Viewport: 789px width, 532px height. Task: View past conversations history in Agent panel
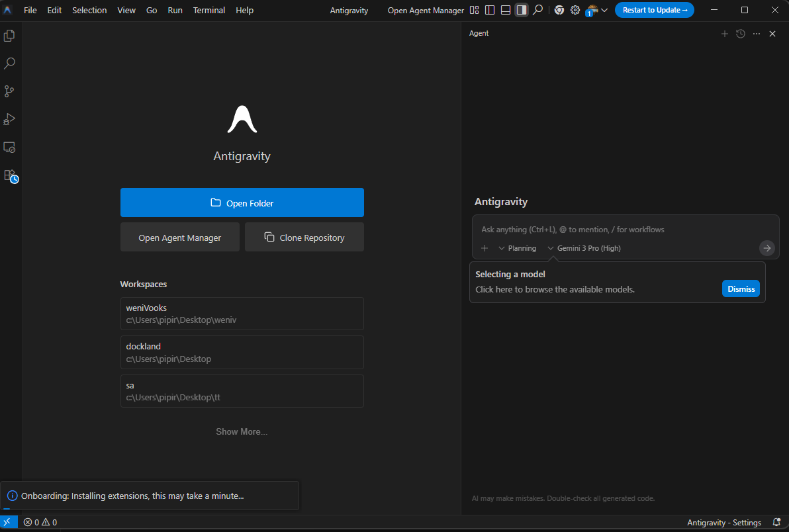click(x=741, y=34)
